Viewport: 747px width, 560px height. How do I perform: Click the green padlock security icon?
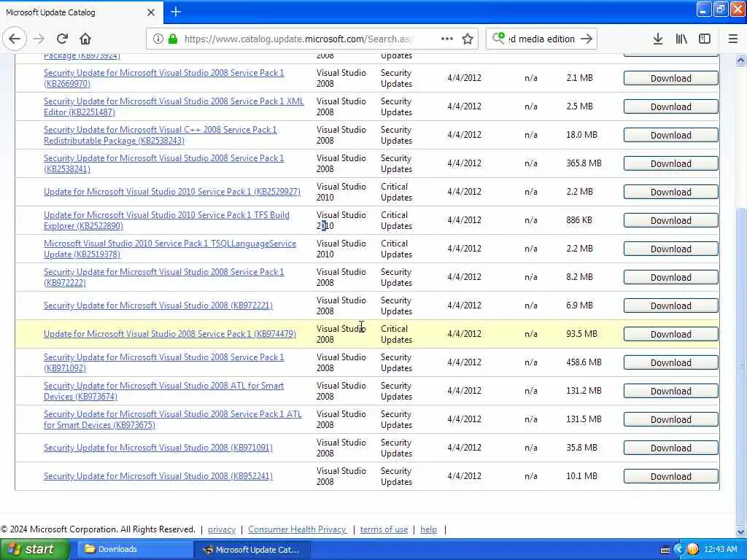click(173, 39)
